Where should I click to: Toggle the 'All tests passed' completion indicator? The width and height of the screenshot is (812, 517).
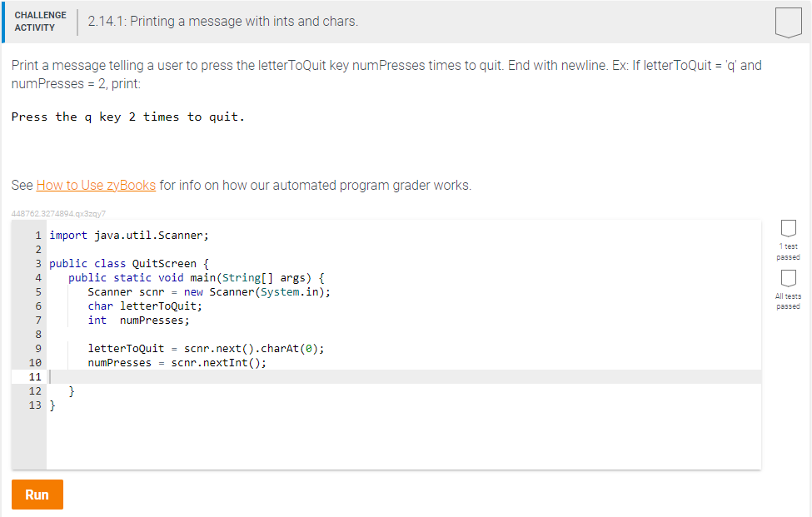(x=788, y=279)
